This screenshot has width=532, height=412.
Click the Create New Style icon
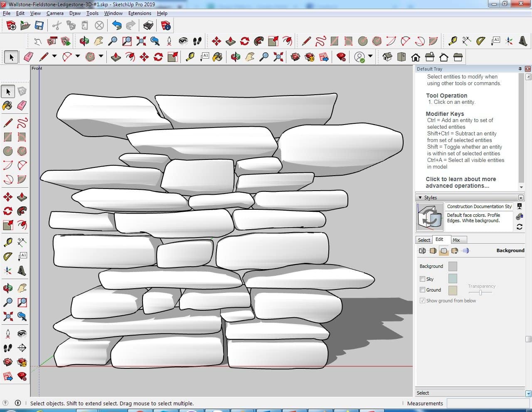[519, 216]
